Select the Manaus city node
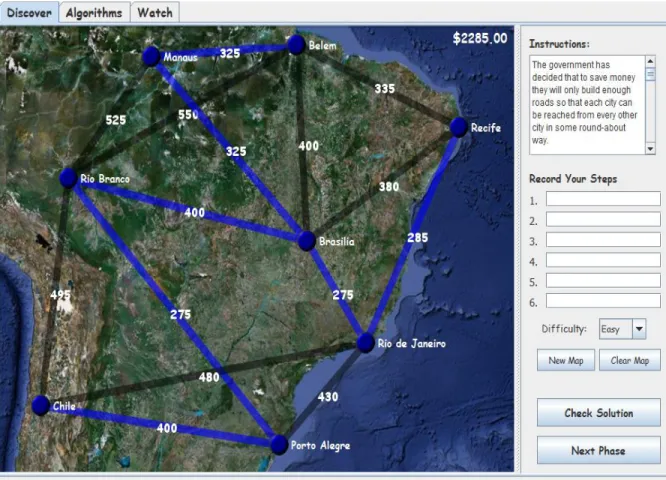 (151, 56)
